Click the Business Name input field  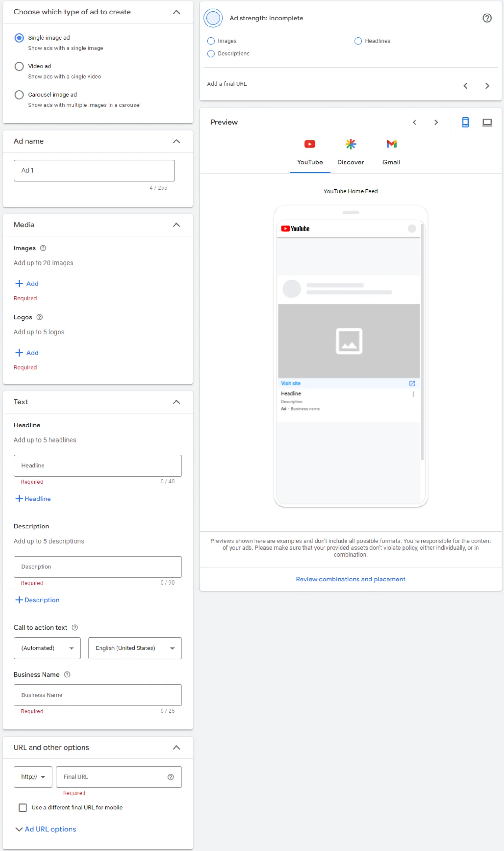(98, 695)
